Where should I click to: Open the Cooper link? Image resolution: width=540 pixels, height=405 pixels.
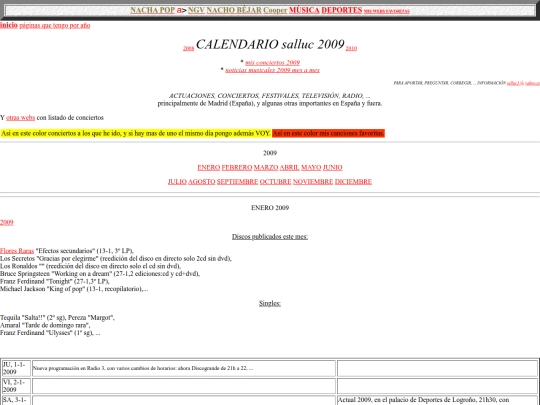click(275, 10)
